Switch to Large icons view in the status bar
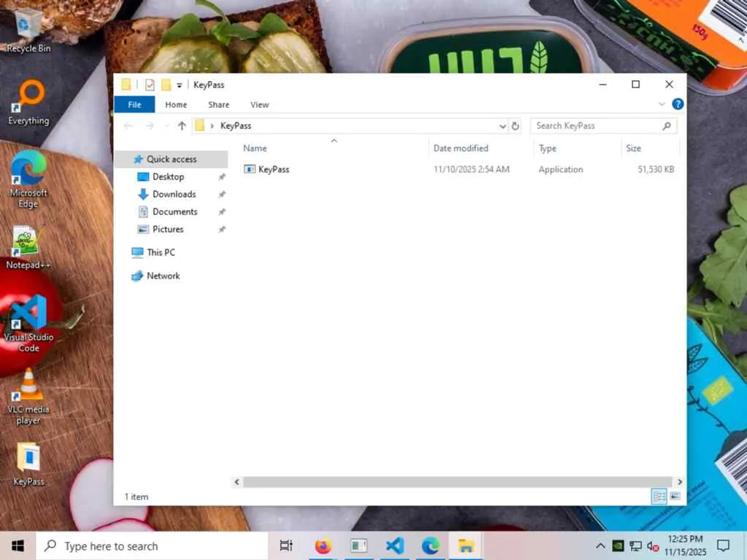 [675, 497]
